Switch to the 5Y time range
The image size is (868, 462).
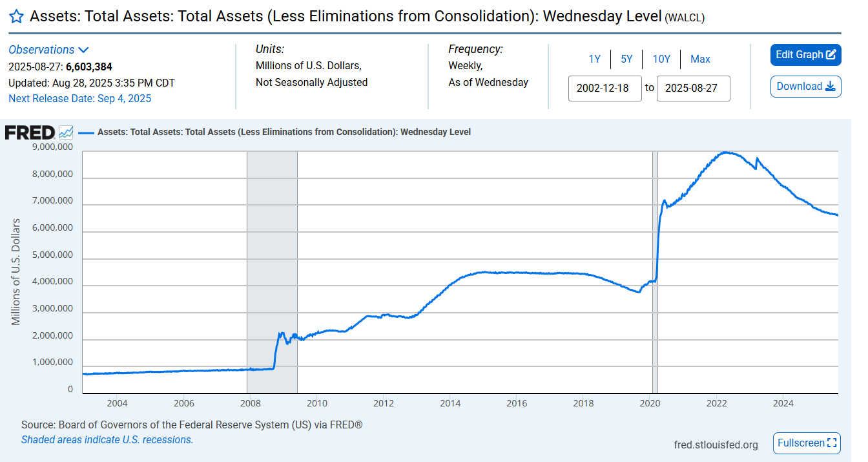(626, 59)
